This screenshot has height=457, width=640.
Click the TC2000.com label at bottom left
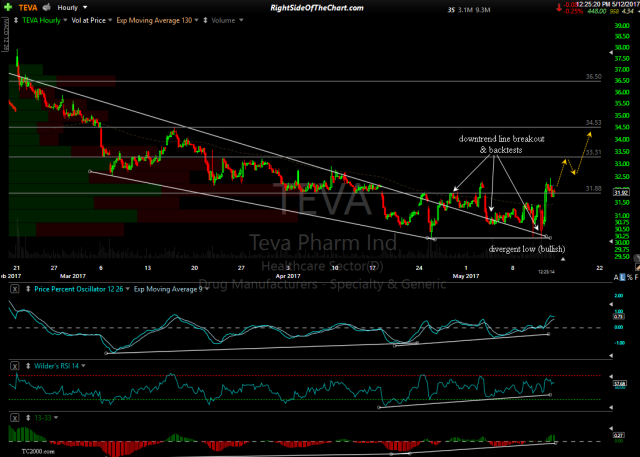pos(38,452)
